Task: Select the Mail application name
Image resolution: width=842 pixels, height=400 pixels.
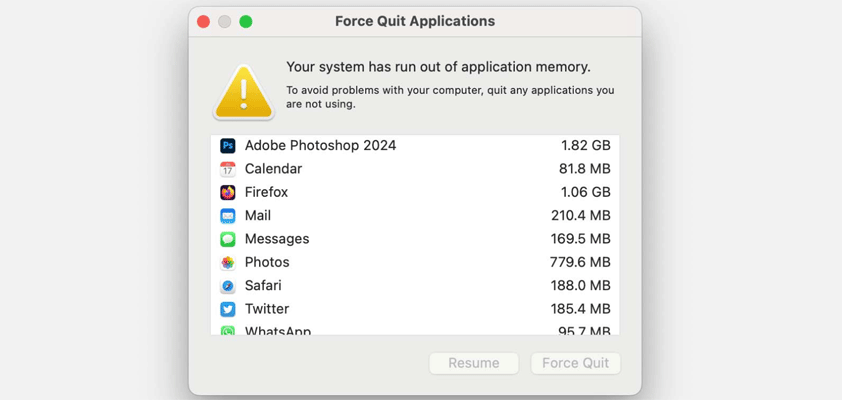Action: 258,216
